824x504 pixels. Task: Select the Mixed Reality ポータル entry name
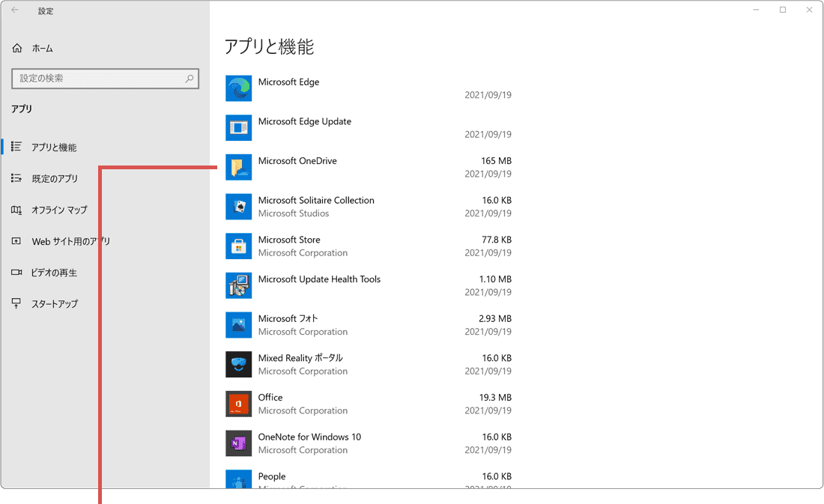300,358
